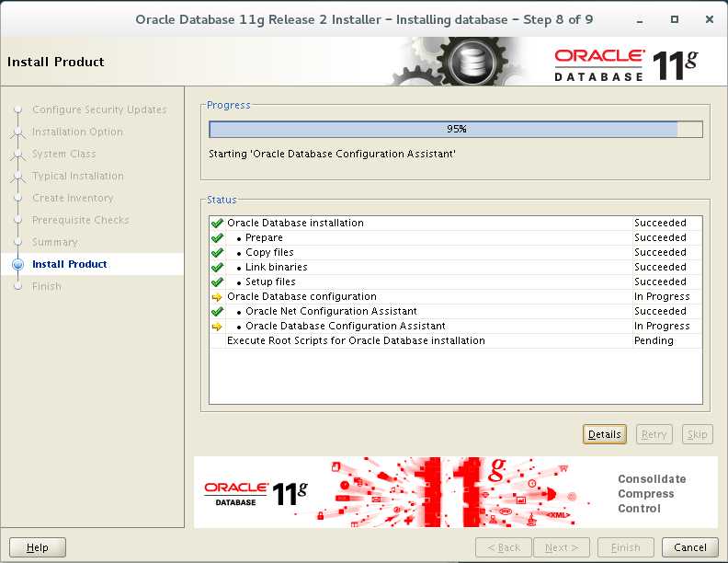Click 'Copy files' row text
The image size is (728, 563).
[x=269, y=252]
